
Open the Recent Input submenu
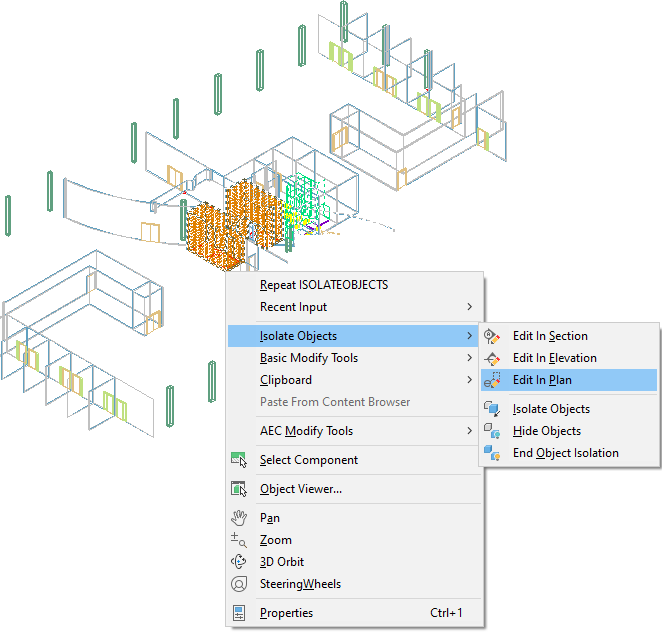(x=354, y=307)
